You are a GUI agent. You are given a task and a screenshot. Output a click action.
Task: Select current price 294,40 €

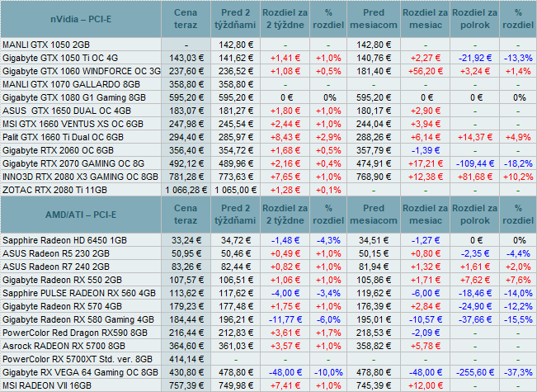pos(186,137)
